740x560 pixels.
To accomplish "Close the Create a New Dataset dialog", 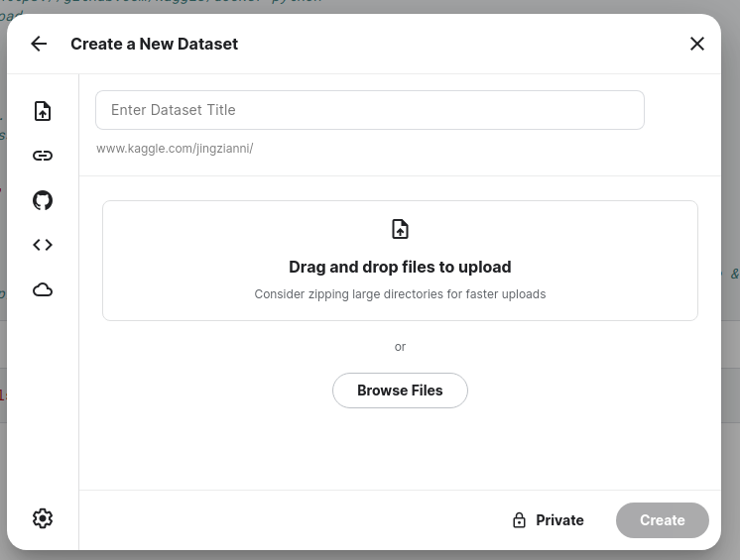I will [697, 44].
